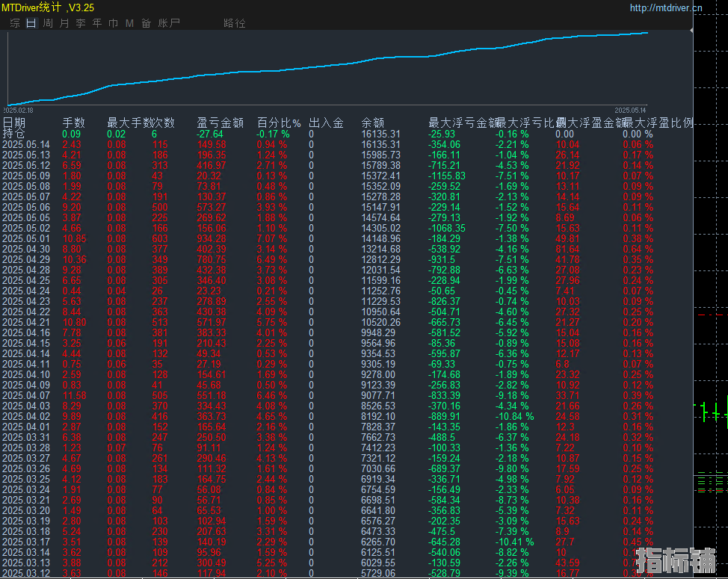728x579 pixels.
Task: Click profit amount 573.27 on 2025.05.06
Action: click(x=212, y=207)
